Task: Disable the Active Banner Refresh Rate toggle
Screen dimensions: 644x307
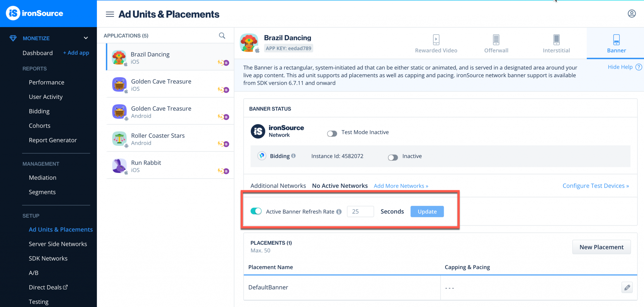Action: [x=256, y=211]
